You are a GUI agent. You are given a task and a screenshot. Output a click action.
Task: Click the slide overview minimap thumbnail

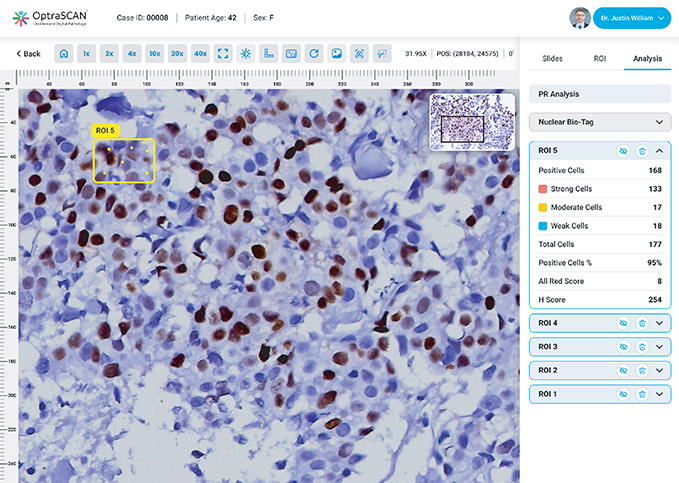(x=472, y=122)
